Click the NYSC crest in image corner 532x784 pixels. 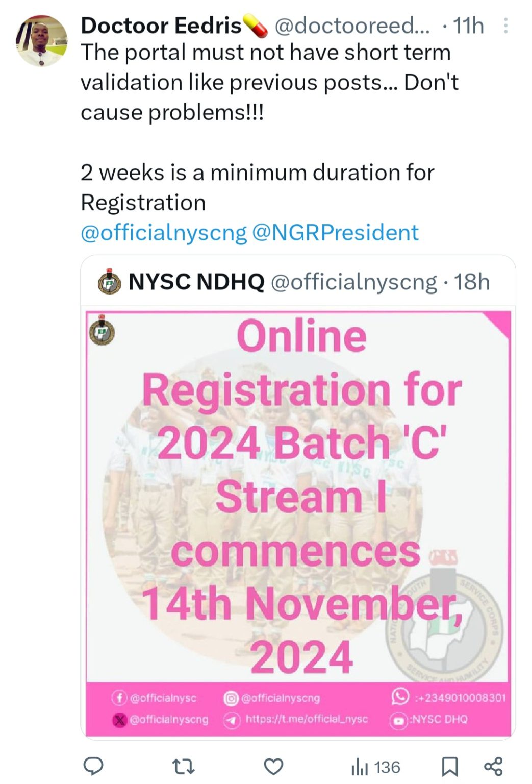pos(102,331)
